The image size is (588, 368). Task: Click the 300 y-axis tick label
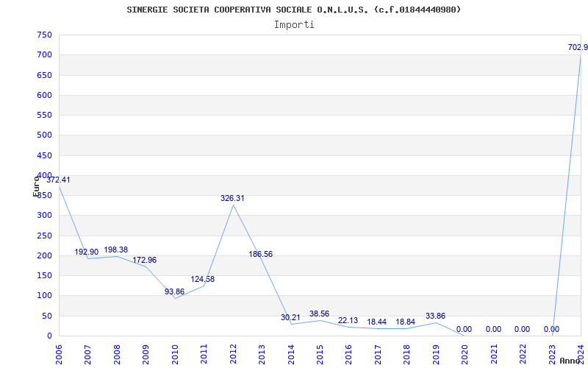pos(44,216)
